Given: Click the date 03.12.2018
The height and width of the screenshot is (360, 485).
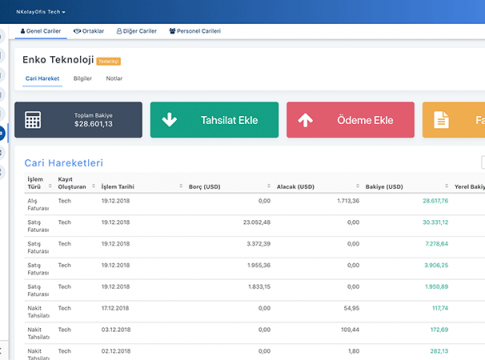Looking at the screenshot, I should click(x=116, y=330).
